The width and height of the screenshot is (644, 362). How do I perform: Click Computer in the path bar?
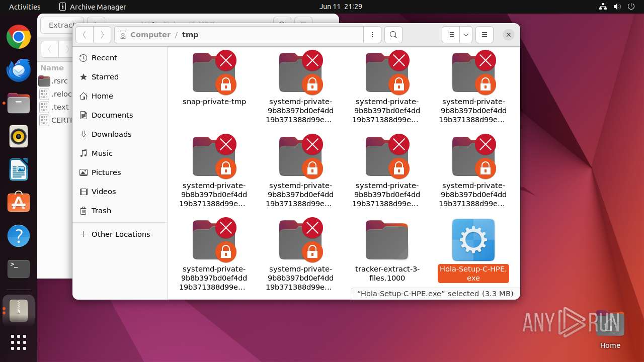[x=150, y=35]
